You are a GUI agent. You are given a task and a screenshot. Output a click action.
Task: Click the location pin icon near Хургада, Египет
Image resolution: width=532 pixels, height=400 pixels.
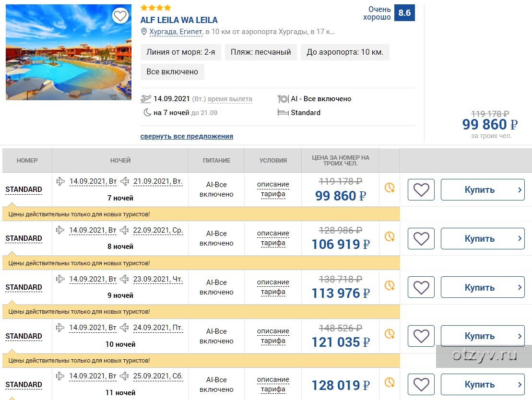click(144, 32)
